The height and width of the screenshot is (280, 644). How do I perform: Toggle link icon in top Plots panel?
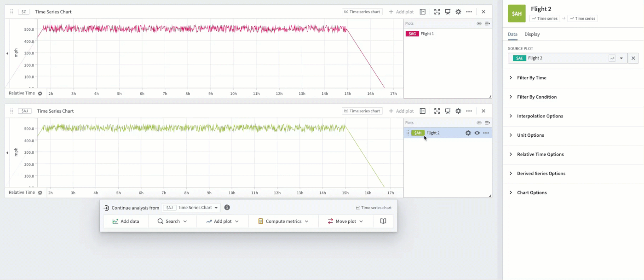pyautogui.click(x=479, y=23)
